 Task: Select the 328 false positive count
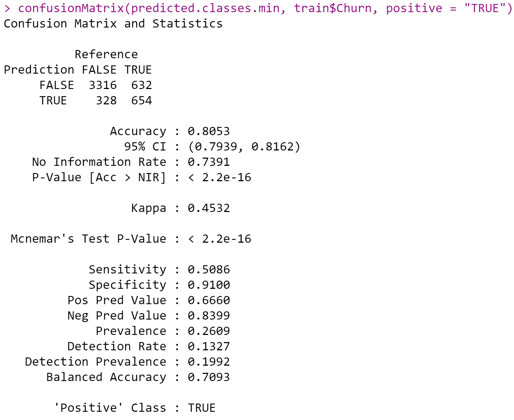[106, 100]
